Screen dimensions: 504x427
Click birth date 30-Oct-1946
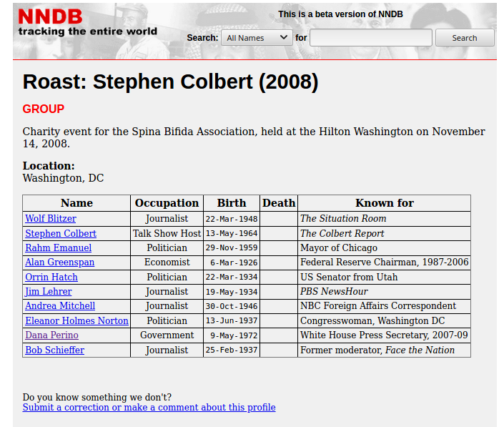[x=232, y=306]
